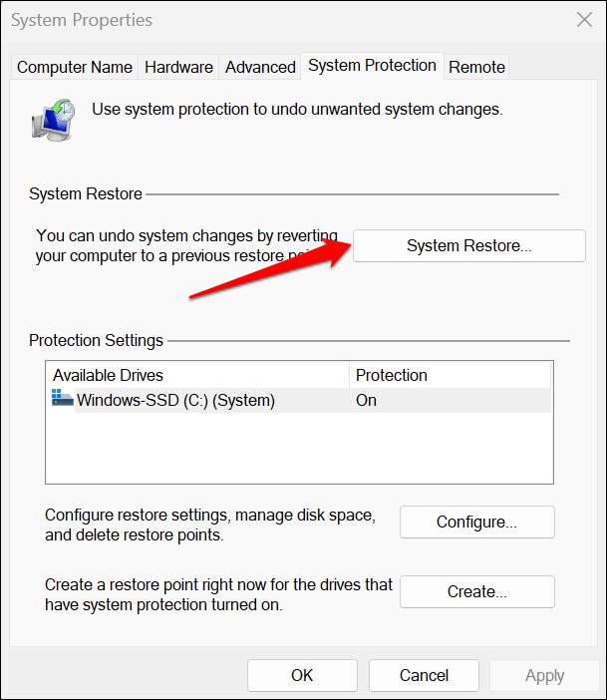Confirm with the OK button
This screenshot has height=700, width=607.
click(302, 675)
